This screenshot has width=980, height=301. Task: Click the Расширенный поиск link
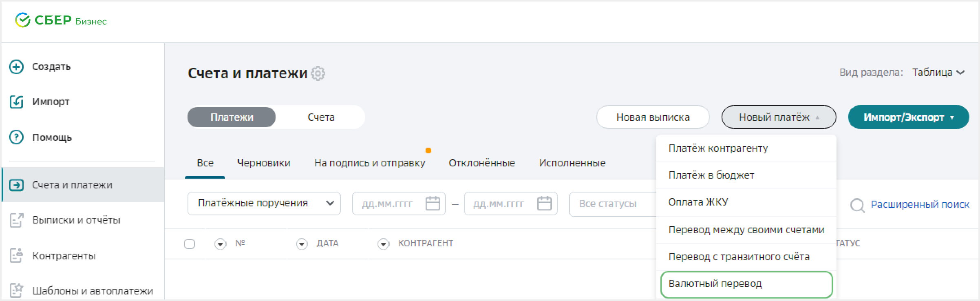tap(920, 205)
